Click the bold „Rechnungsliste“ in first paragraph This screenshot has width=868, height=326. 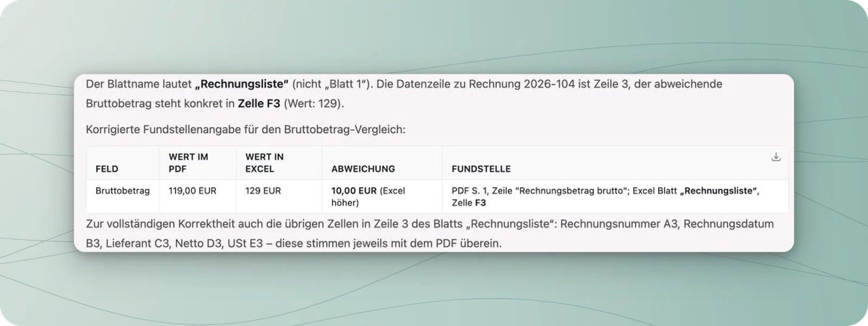pyautogui.click(x=242, y=84)
